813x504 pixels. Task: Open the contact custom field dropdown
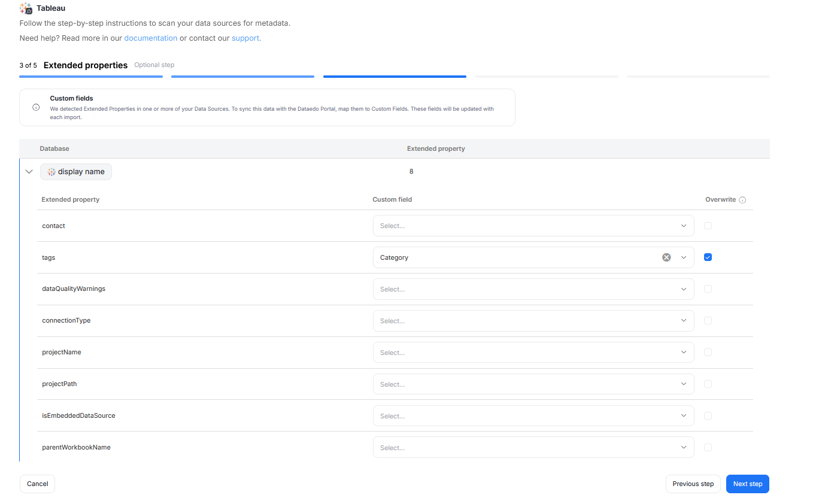point(533,226)
